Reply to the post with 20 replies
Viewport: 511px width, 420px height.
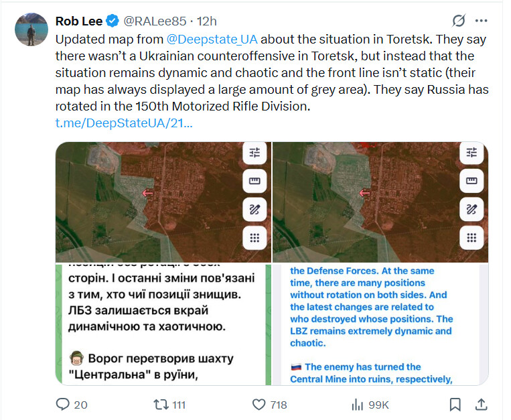[x=63, y=405]
